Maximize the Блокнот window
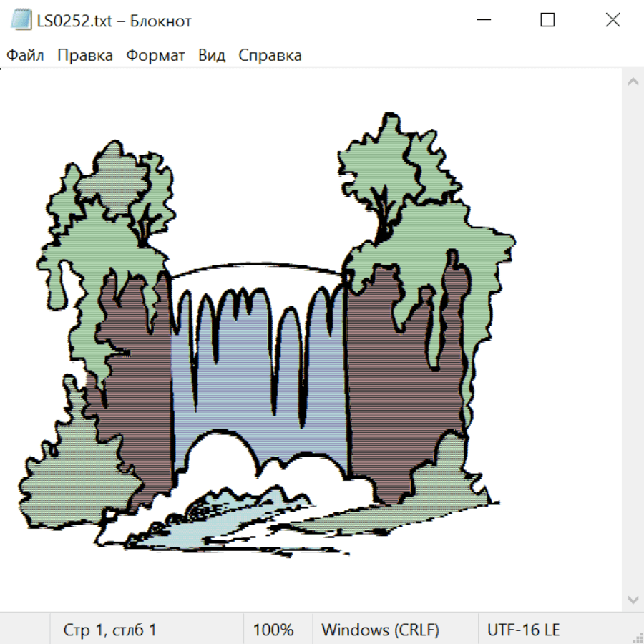The height and width of the screenshot is (644, 644). pyautogui.click(x=547, y=21)
